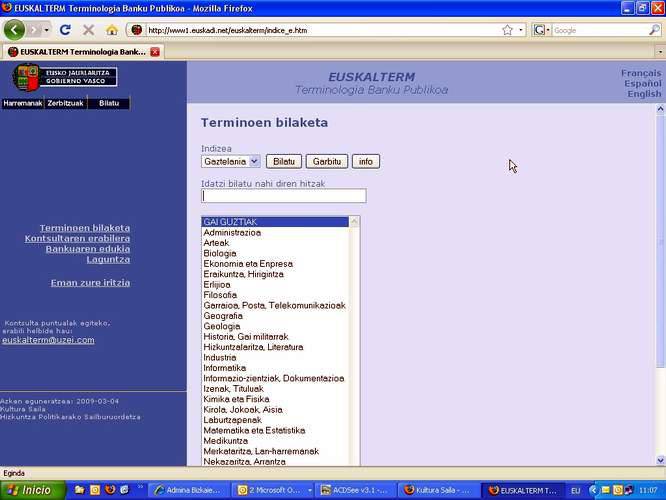Select Matematika eta Estatistika
The height and width of the screenshot is (500, 666).
pyautogui.click(x=275, y=431)
